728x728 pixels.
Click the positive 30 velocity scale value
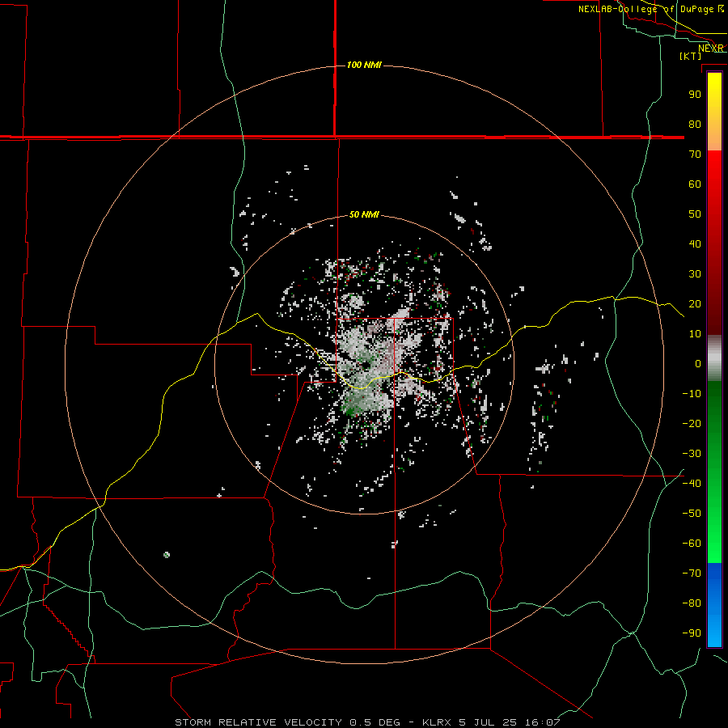coord(695,274)
